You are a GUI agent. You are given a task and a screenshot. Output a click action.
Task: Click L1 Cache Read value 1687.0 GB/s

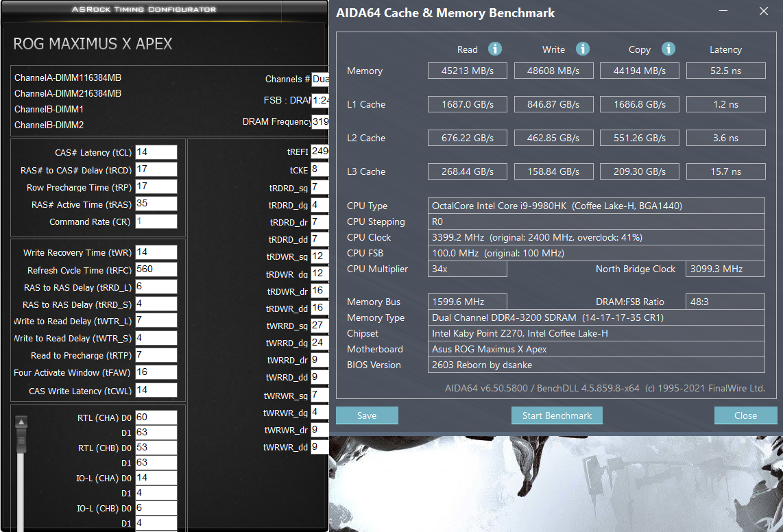pos(468,104)
